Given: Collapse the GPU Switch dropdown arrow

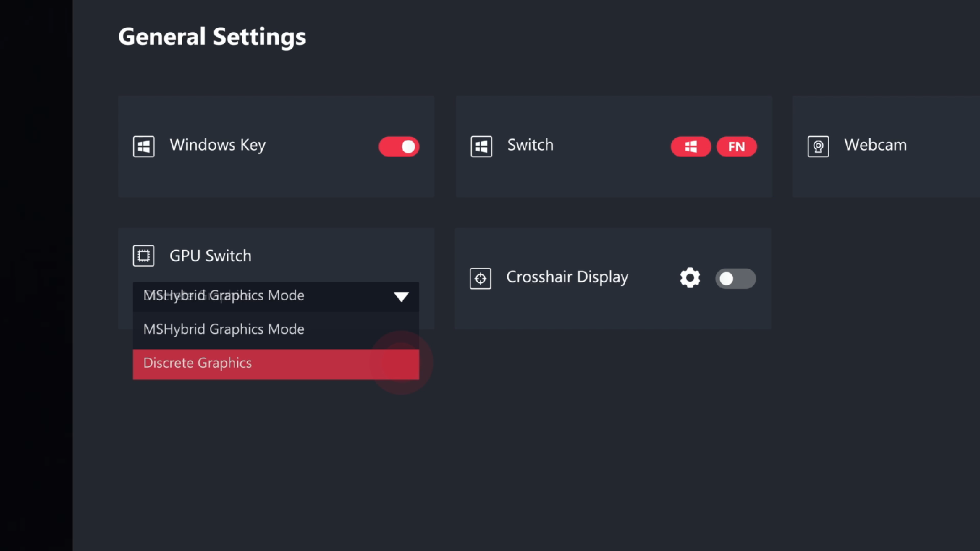Looking at the screenshot, I should point(401,296).
